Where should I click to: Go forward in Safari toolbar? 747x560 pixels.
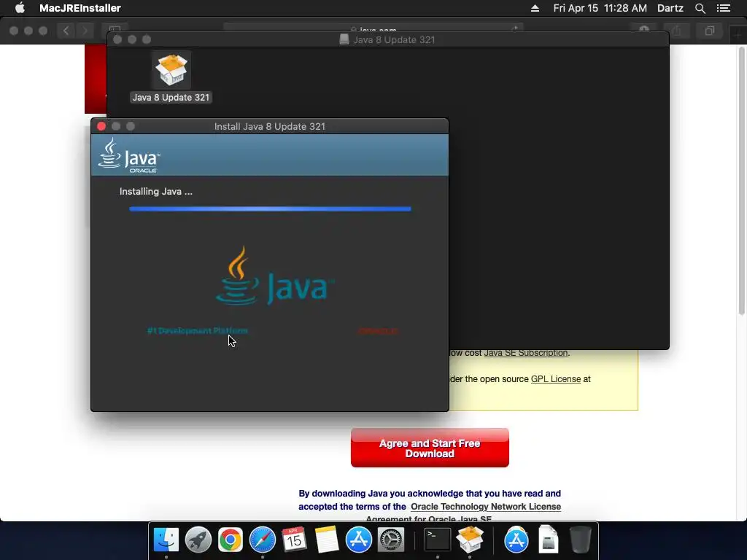(x=85, y=31)
